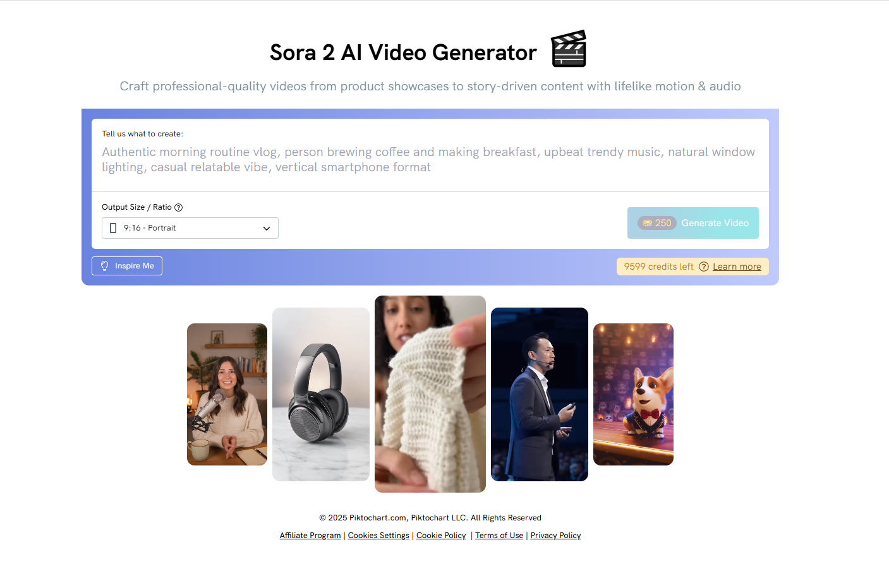This screenshot has height=588, width=889.
Task: Open the Learn more link
Action: point(737,267)
